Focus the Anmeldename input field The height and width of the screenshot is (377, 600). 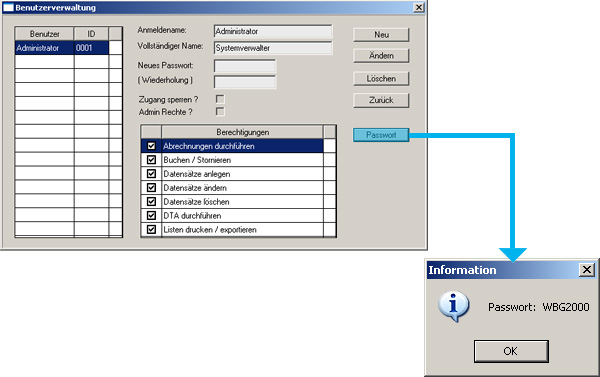(273, 31)
